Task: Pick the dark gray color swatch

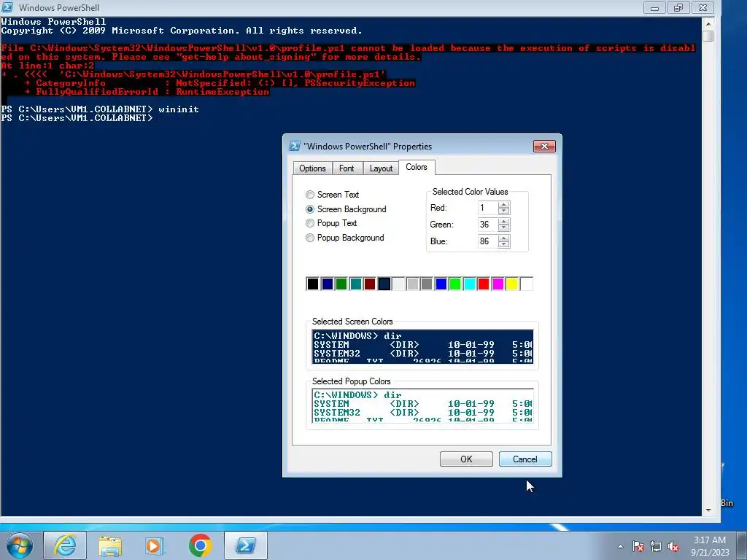Action: [427, 284]
